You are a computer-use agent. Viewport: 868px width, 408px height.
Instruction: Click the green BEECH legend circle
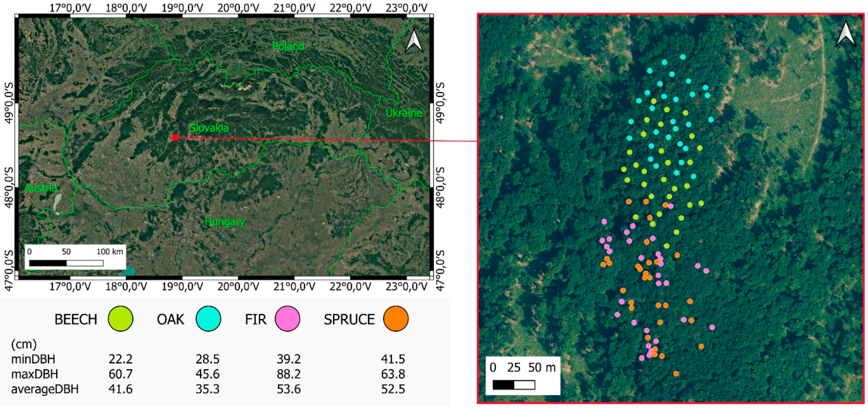click(x=120, y=319)
